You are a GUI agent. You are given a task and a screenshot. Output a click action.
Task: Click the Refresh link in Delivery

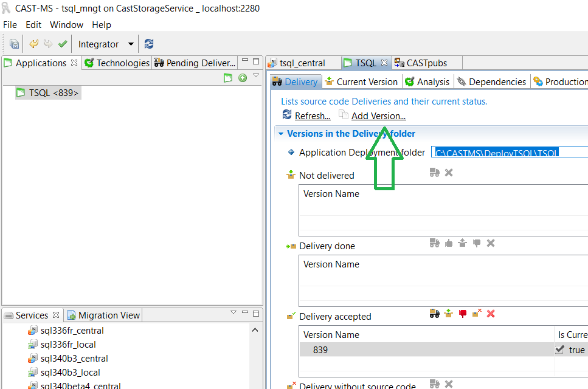coord(313,116)
